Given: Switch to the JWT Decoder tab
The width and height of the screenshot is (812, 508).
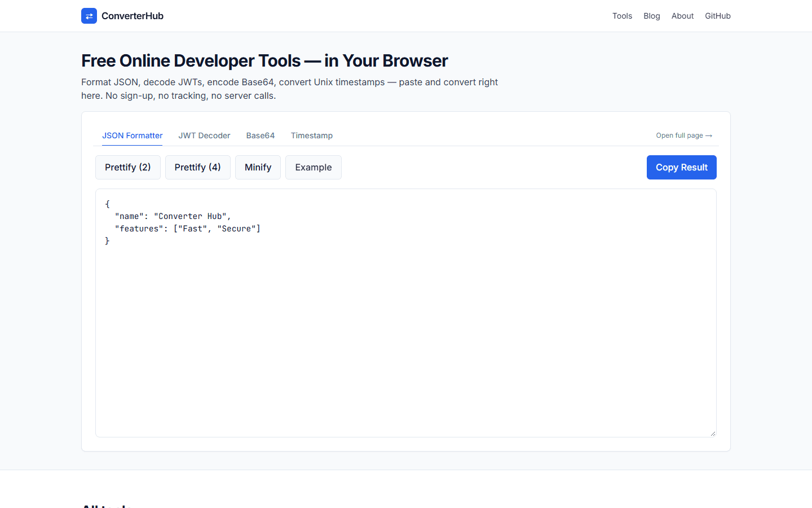Looking at the screenshot, I should tap(204, 135).
